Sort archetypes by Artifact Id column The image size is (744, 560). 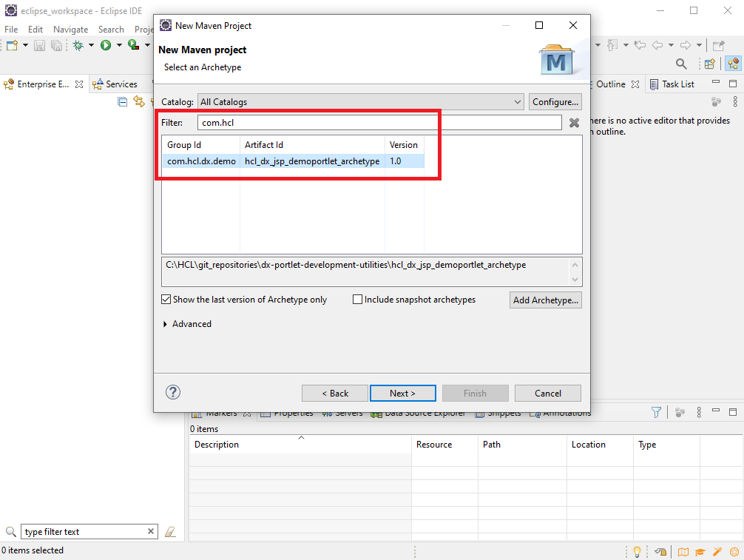pos(312,145)
